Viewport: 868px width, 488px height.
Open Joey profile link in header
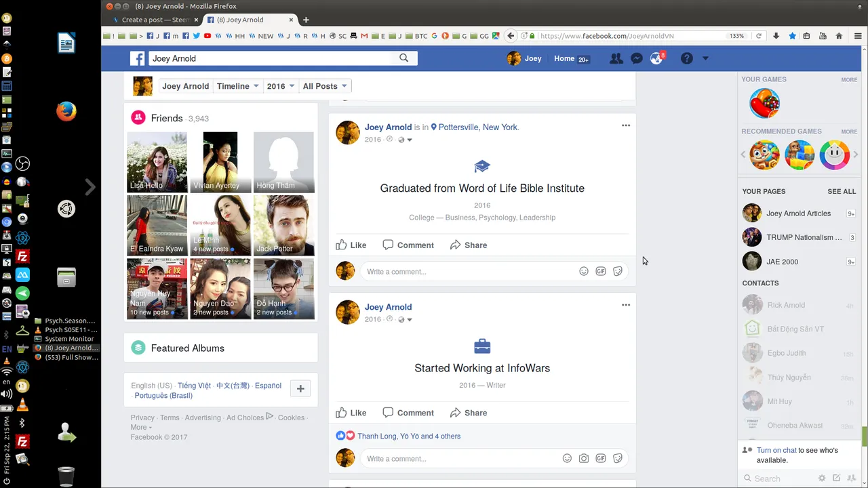[524, 58]
